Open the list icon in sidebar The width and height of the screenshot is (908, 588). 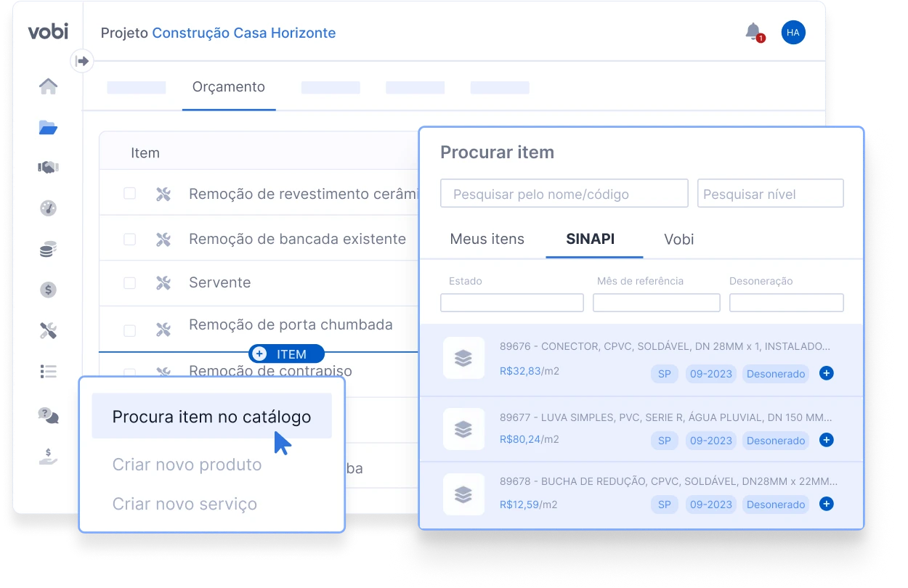(48, 372)
